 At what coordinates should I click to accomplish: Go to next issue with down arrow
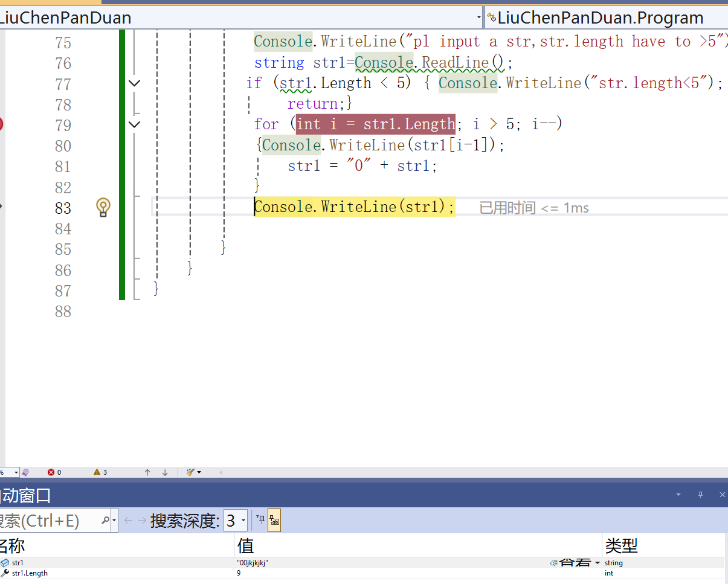(x=165, y=472)
